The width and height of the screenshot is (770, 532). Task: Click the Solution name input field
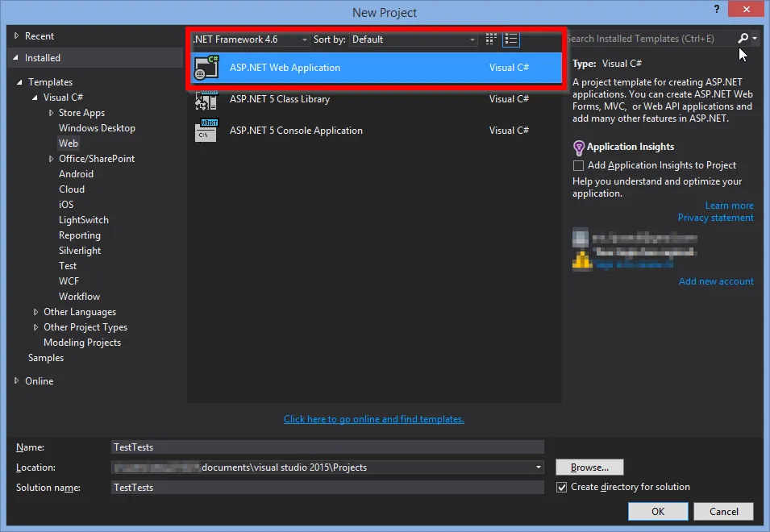[x=327, y=488]
